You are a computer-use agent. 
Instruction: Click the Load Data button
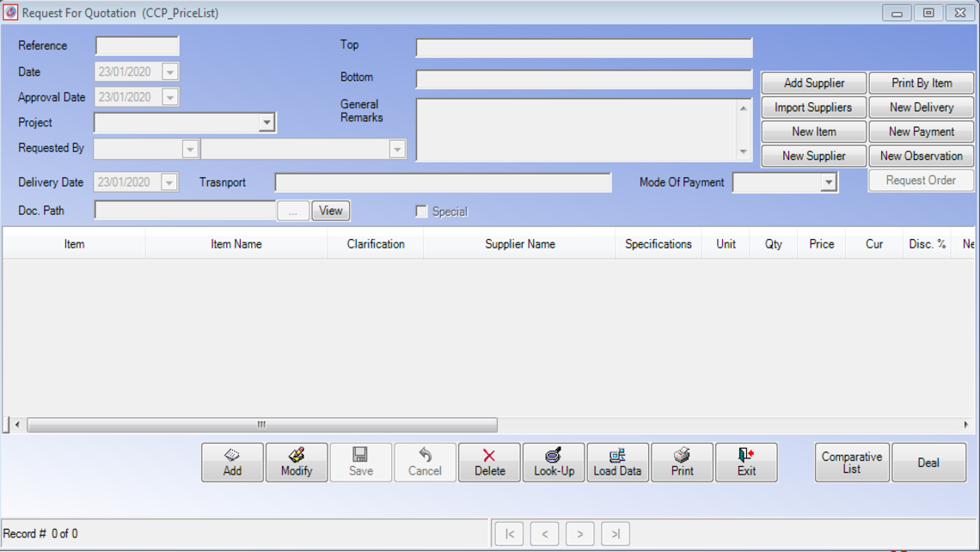pos(617,463)
